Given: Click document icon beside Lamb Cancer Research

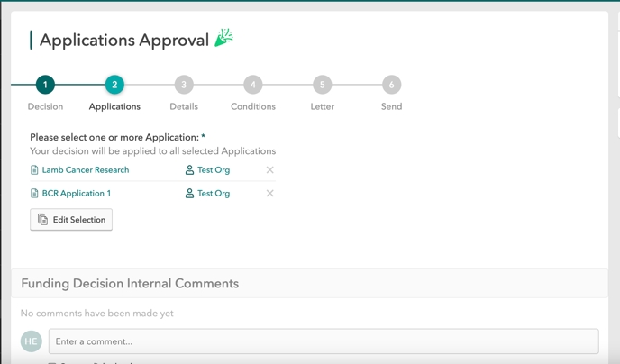Looking at the screenshot, I should point(34,170).
